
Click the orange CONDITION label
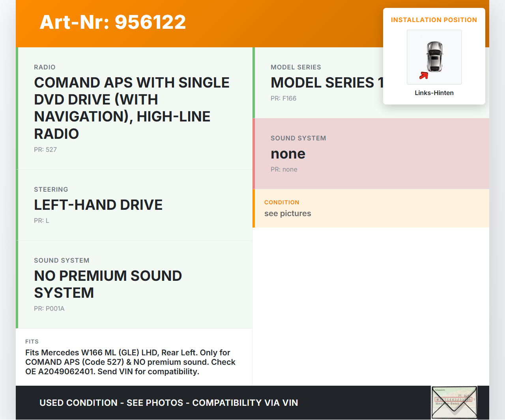tap(282, 202)
